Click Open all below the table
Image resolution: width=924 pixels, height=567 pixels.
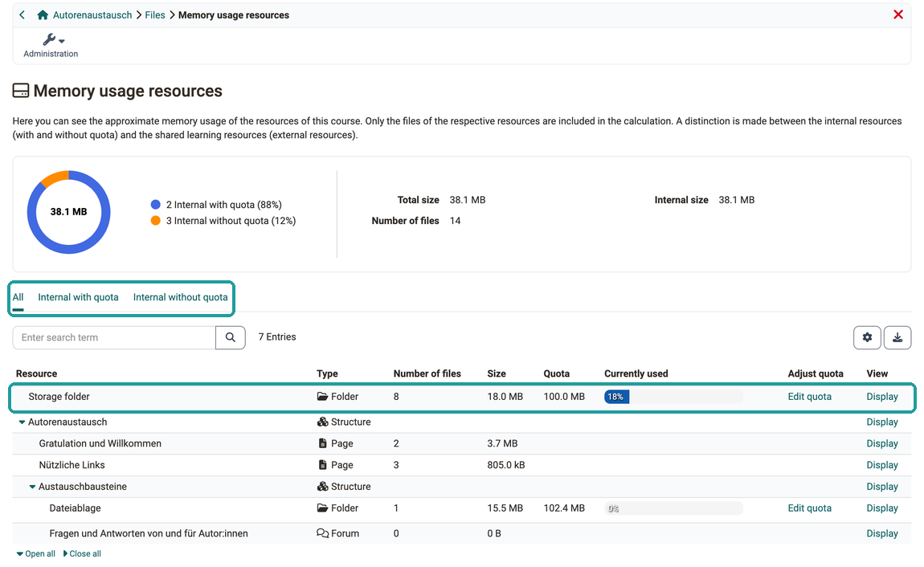point(36,553)
